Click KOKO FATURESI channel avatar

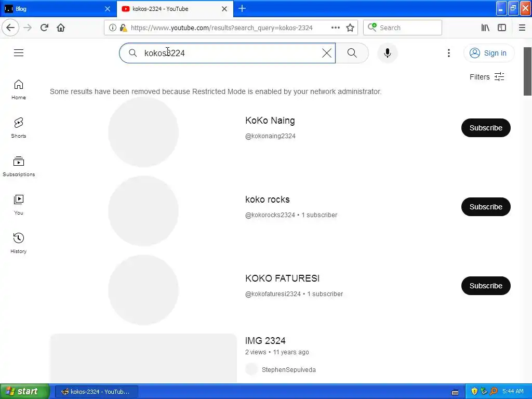coord(143,290)
